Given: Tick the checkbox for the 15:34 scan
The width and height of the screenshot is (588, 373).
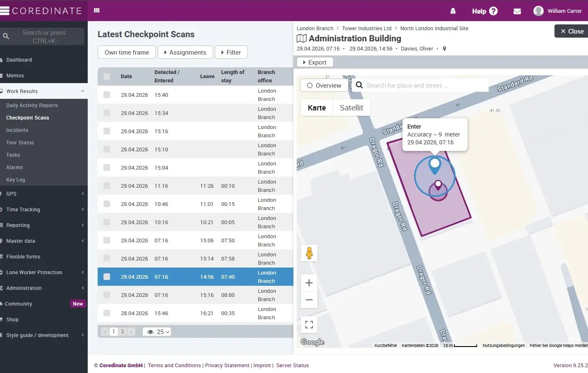Looking at the screenshot, I should [107, 113].
